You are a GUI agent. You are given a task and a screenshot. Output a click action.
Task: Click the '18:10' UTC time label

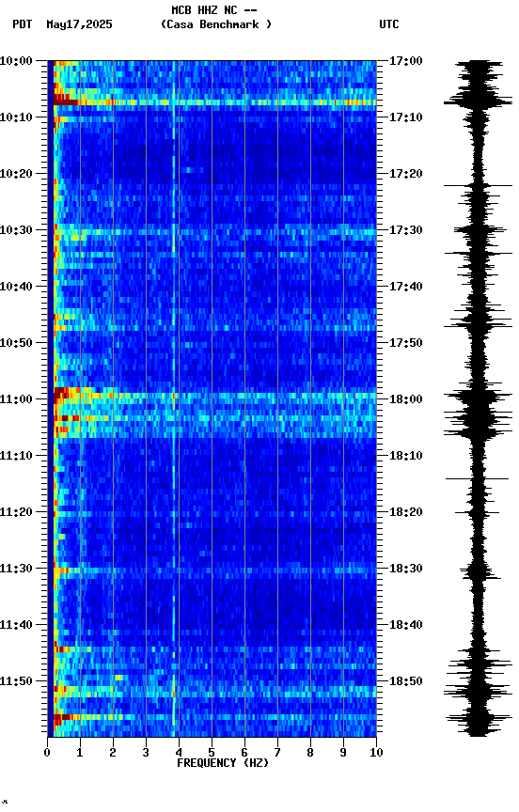(405, 456)
